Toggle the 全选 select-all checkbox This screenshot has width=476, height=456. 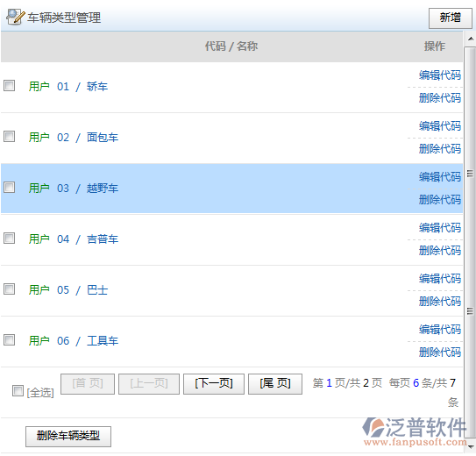coord(18,390)
